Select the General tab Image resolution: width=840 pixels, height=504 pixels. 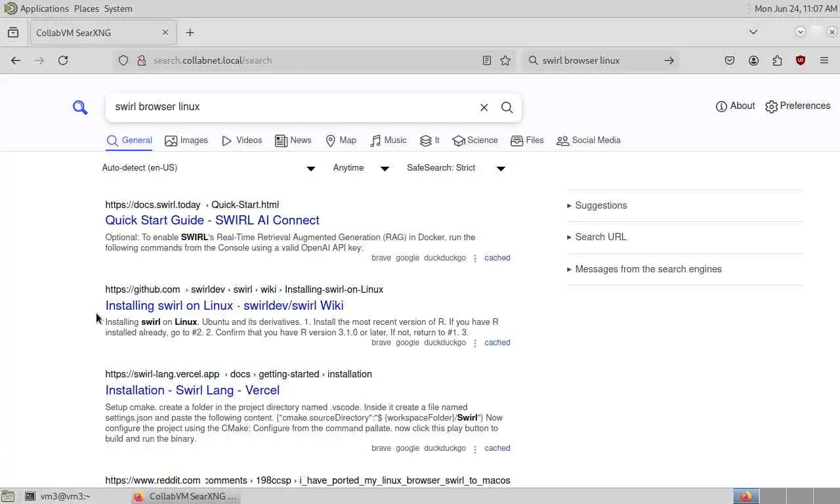129,140
